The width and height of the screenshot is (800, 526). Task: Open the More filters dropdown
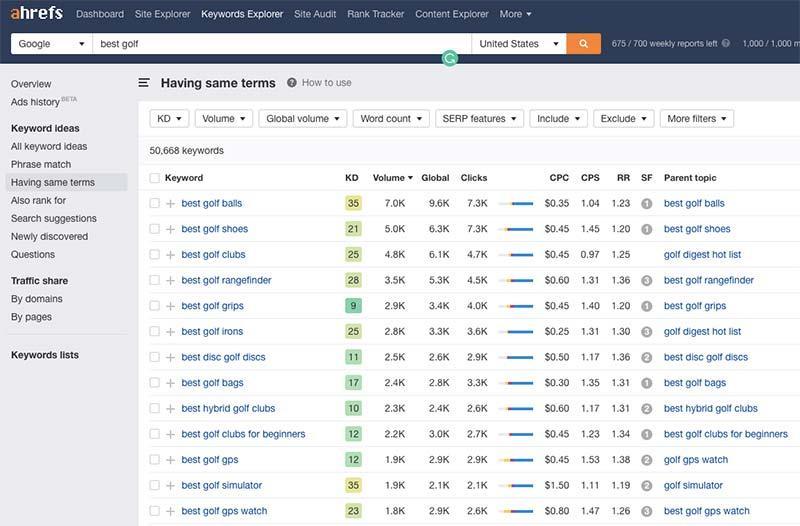click(x=696, y=118)
